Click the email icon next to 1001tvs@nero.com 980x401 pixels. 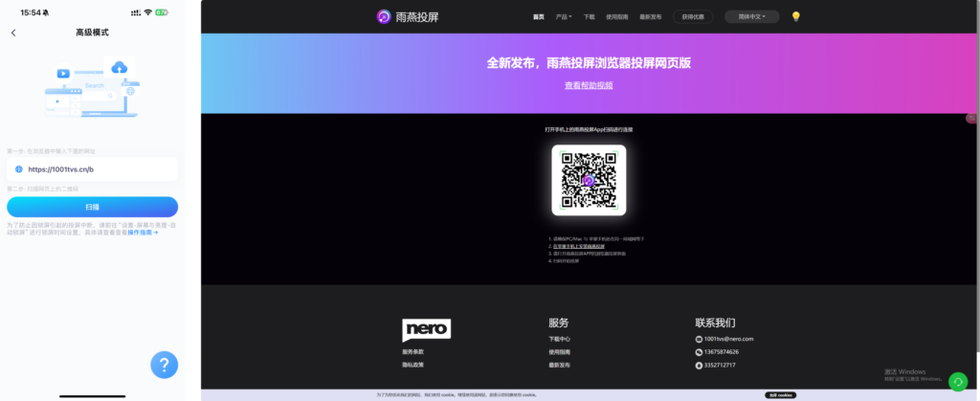pyautogui.click(x=699, y=339)
